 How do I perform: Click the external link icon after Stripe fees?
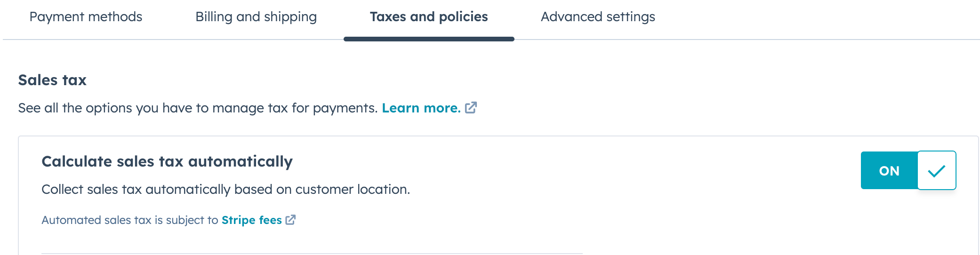point(290,220)
